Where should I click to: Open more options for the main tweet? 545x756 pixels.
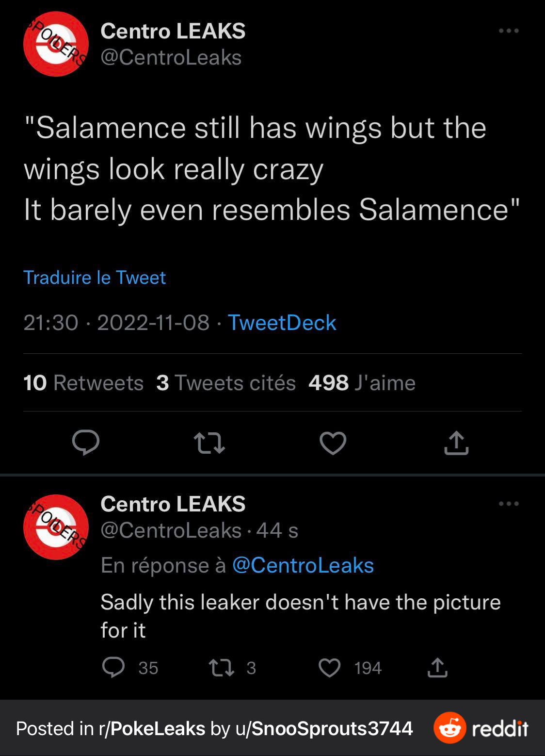(509, 31)
